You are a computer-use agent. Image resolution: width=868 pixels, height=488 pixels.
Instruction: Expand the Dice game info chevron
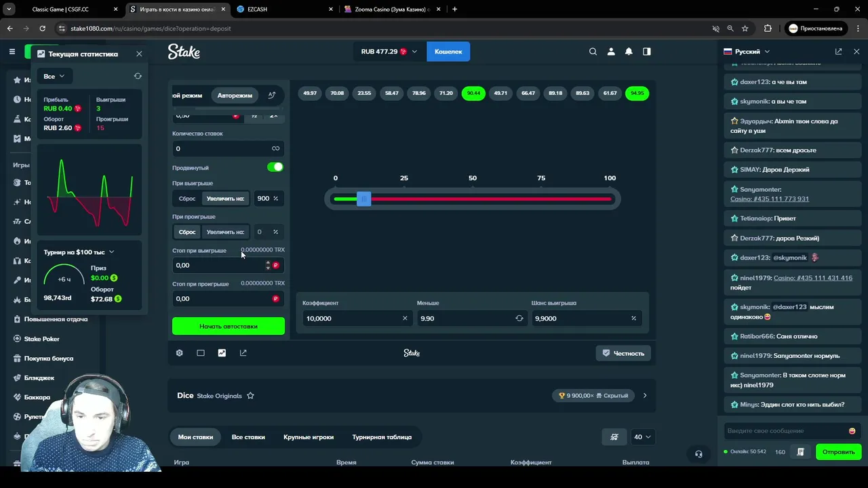(644, 396)
